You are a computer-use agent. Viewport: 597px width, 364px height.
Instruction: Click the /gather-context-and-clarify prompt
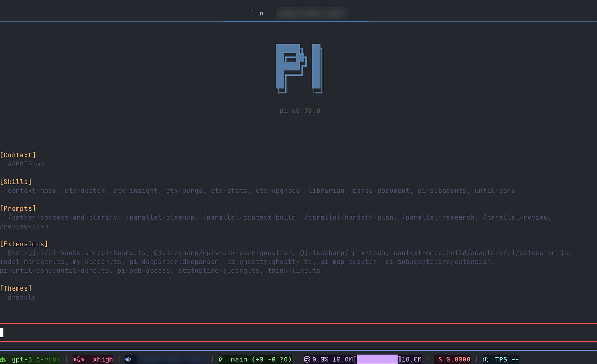(x=62, y=217)
